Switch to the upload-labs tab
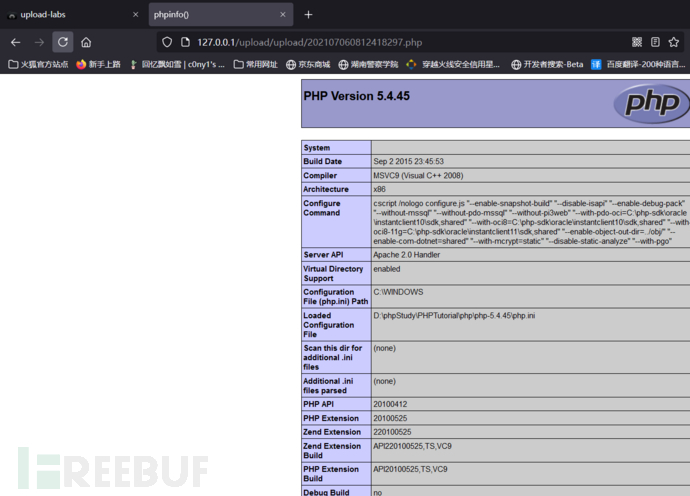 [73, 15]
